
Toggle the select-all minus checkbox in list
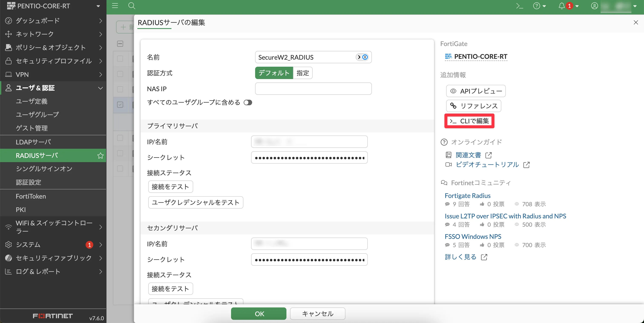(120, 44)
